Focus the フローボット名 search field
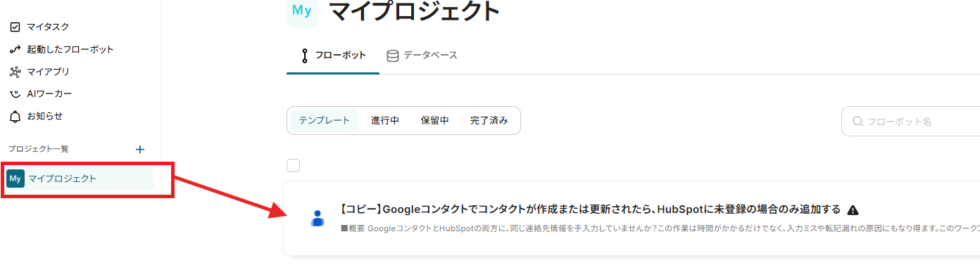 click(911, 122)
